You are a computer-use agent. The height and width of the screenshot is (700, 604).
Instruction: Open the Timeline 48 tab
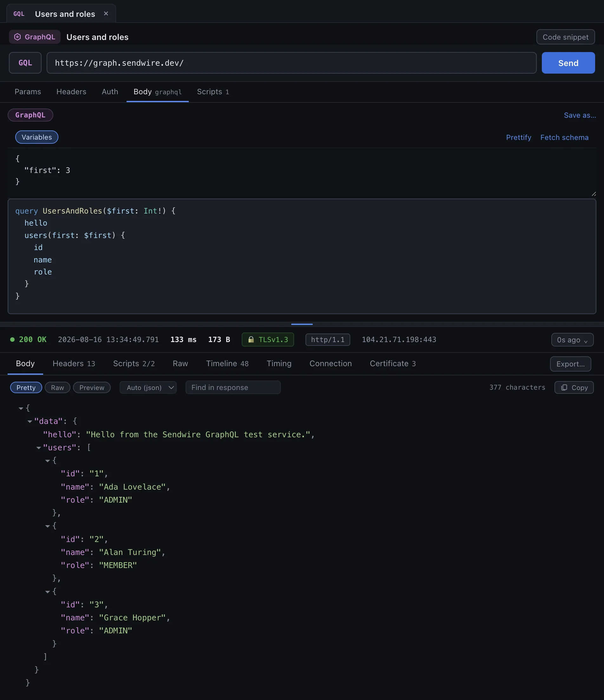[227, 364]
